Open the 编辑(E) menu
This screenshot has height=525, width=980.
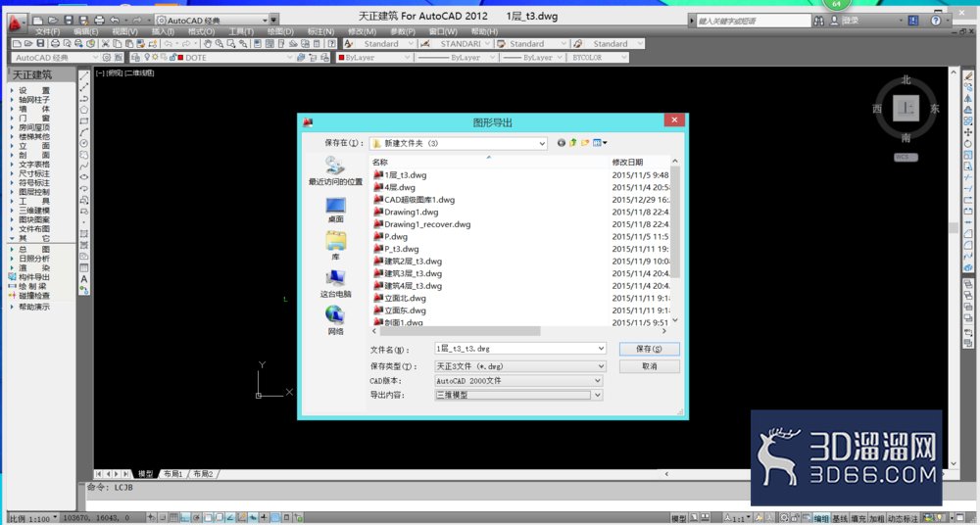tap(85, 31)
